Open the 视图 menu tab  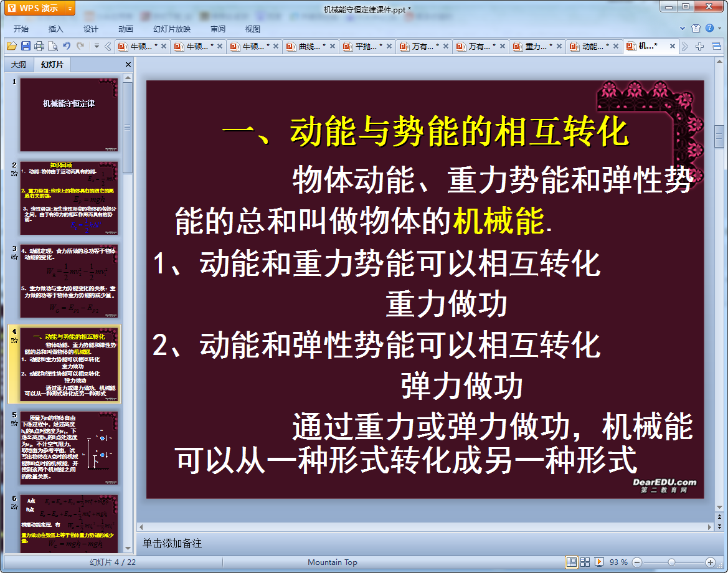253,29
